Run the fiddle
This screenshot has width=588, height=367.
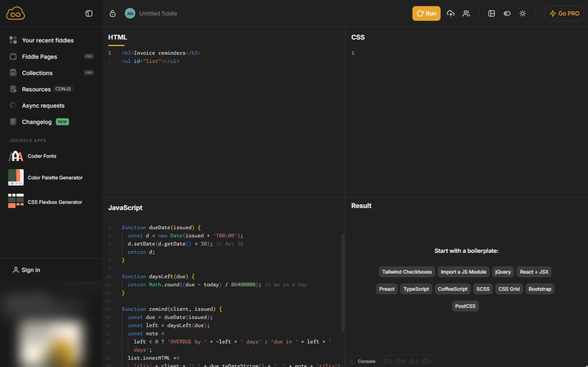coord(426,14)
